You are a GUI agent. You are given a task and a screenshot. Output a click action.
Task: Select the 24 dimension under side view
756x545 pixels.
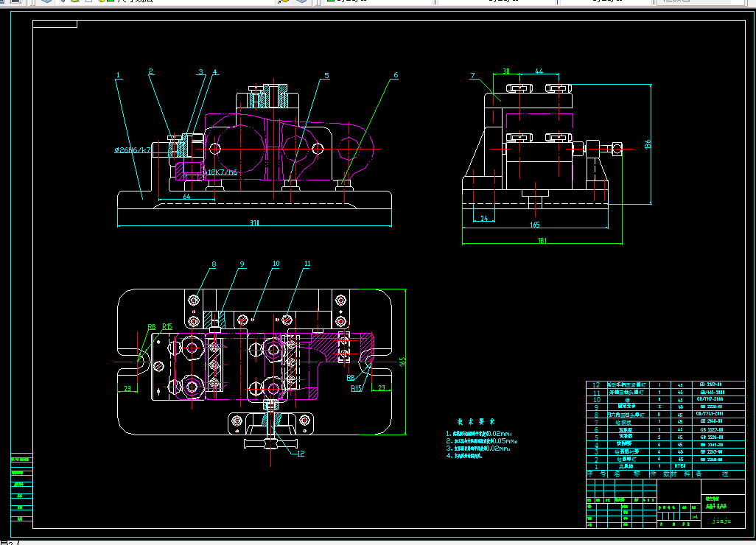pos(484,218)
